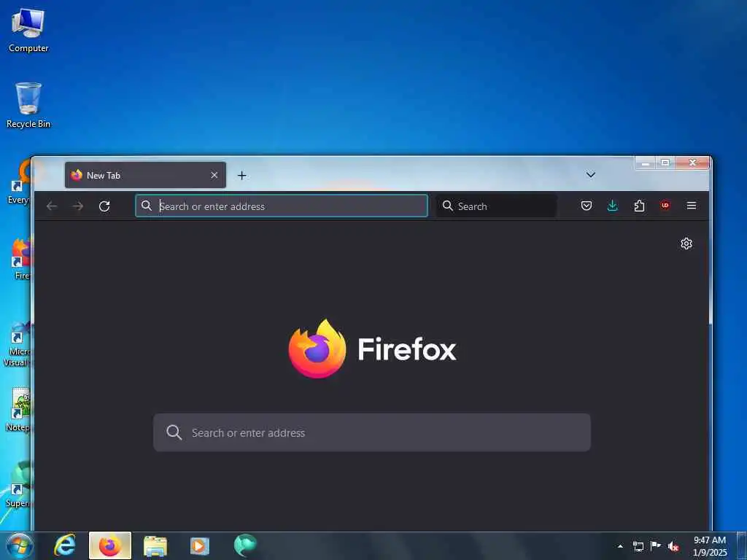
Task: Reload the page with the refresh icon
Action: click(x=104, y=206)
